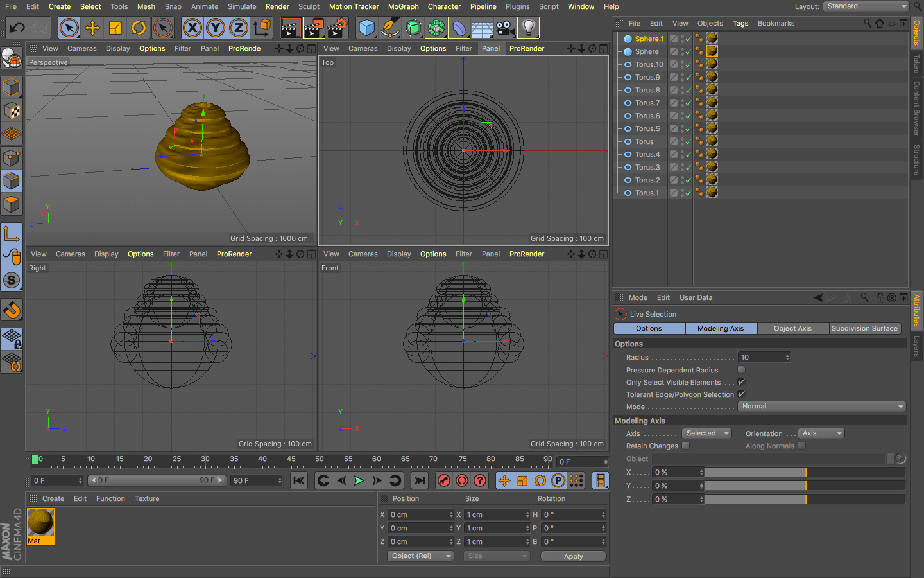Uncheck Only Select Visible Elements
924x578 pixels.
pyautogui.click(x=741, y=382)
